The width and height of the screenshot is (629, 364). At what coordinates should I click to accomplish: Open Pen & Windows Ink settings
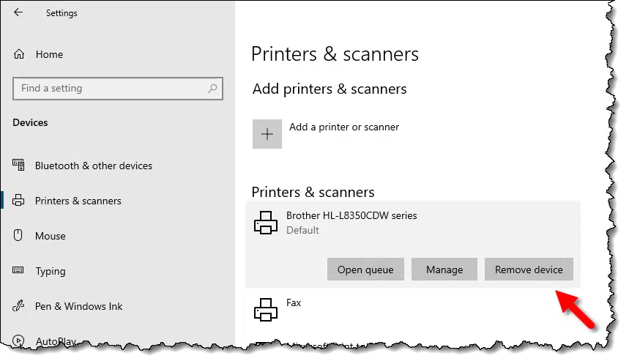point(78,306)
